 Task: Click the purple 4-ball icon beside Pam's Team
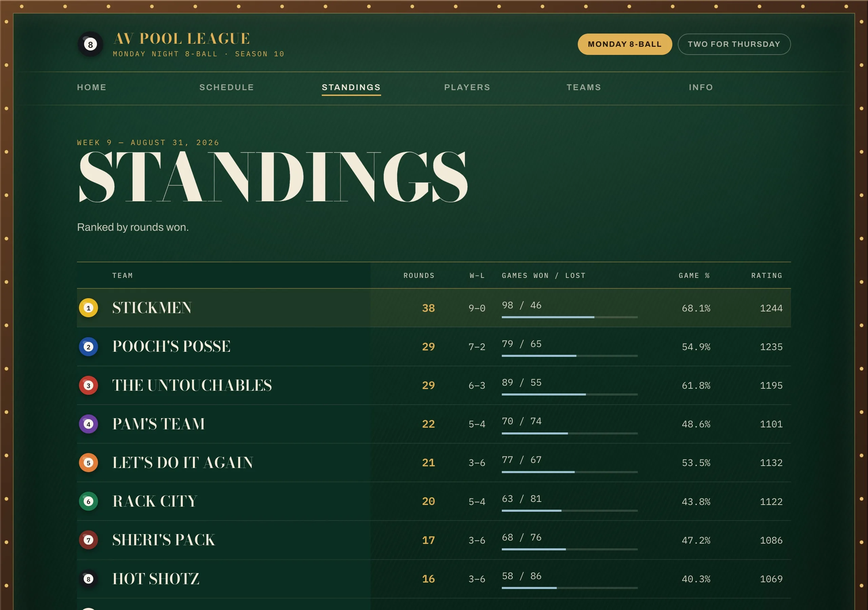tap(88, 424)
